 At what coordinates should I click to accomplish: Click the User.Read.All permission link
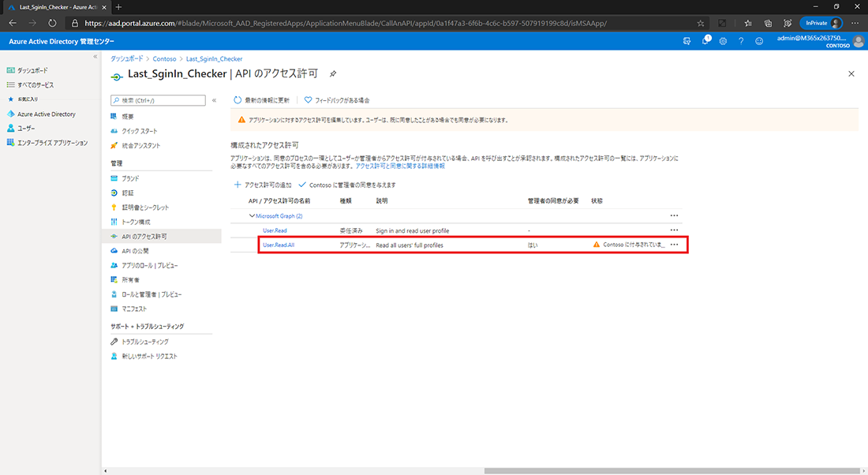pos(279,245)
